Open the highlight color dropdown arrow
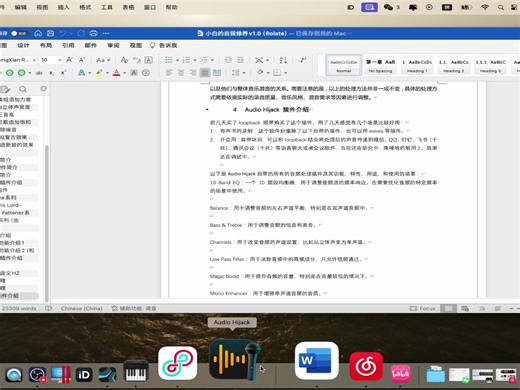 [x=107, y=73]
